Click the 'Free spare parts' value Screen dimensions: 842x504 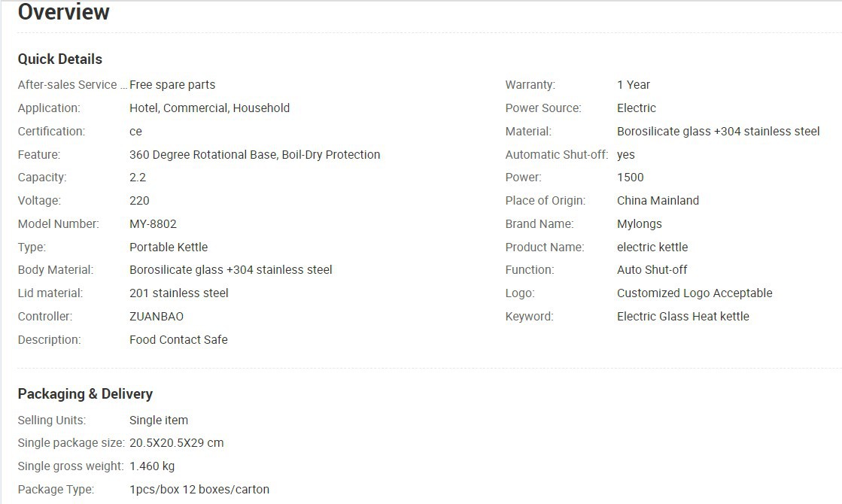click(x=172, y=85)
